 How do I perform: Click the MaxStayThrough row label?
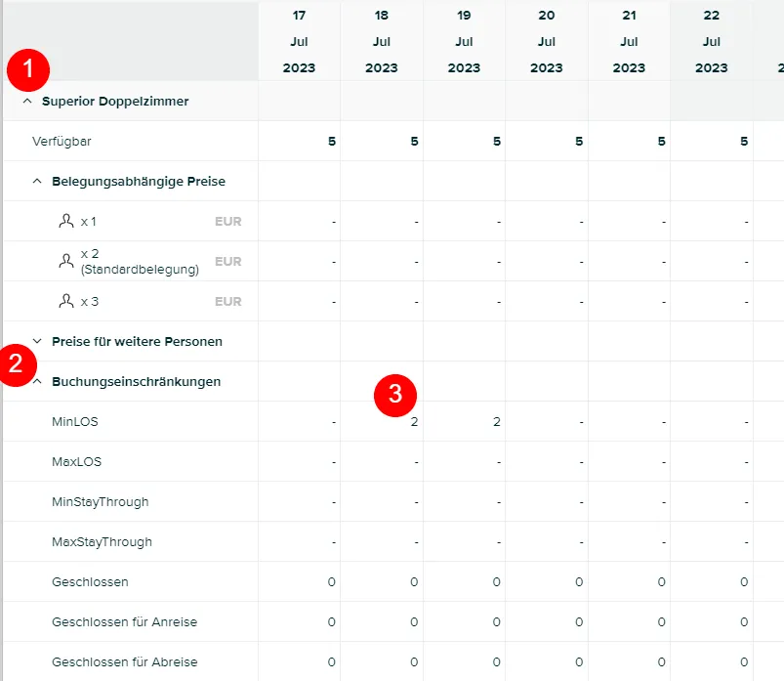pyautogui.click(x=102, y=542)
